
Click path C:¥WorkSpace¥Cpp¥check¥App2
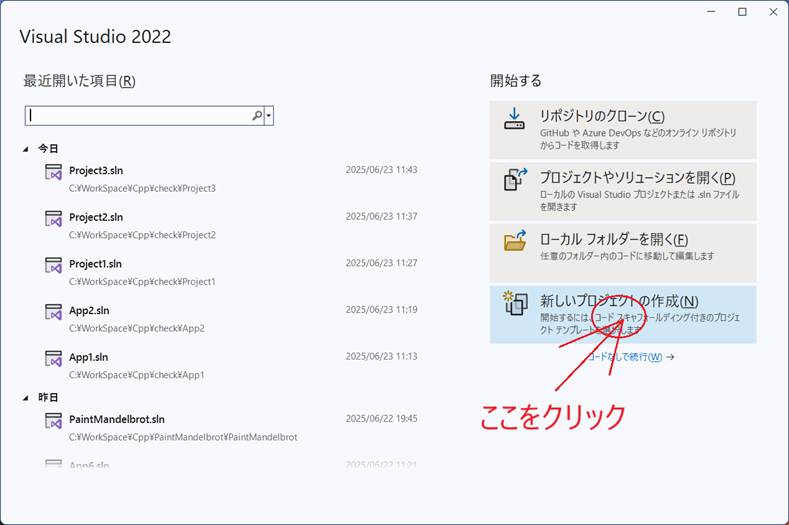pos(137,328)
